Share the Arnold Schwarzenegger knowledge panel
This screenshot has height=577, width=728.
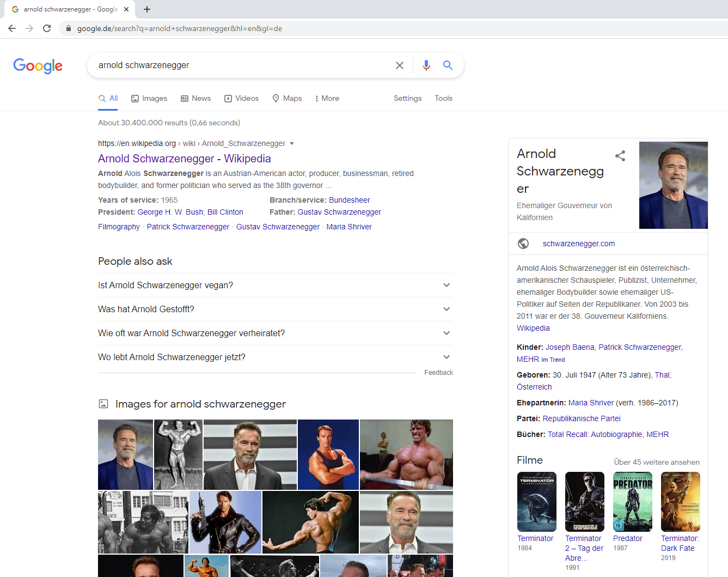pyautogui.click(x=620, y=156)
